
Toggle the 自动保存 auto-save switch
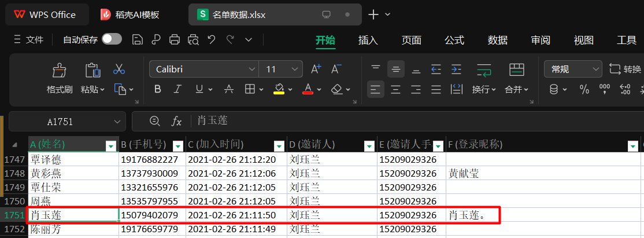(x=112, y=39)
